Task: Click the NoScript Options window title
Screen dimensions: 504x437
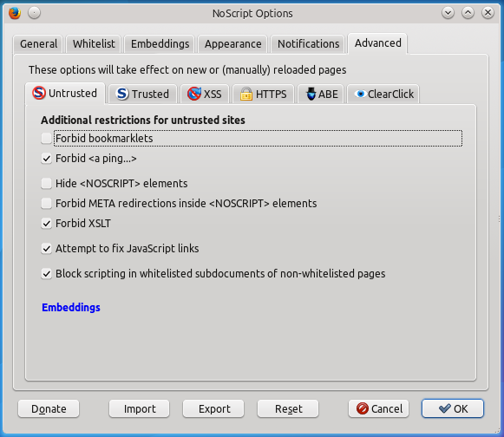Action: pos(252,14)
